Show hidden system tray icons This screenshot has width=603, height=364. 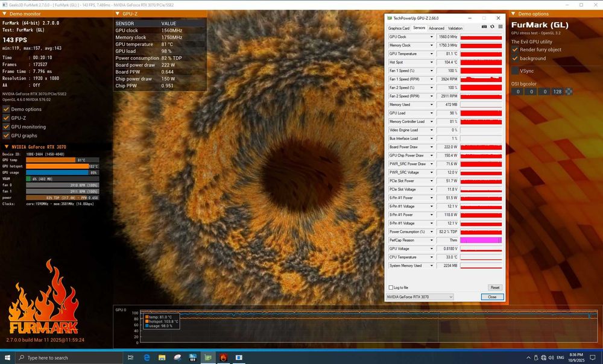tap(528, 357)
